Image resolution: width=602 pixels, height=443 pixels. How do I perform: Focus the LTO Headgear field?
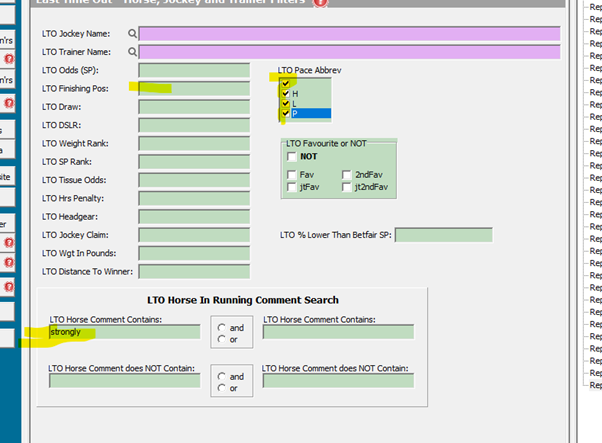coord(194,217)
